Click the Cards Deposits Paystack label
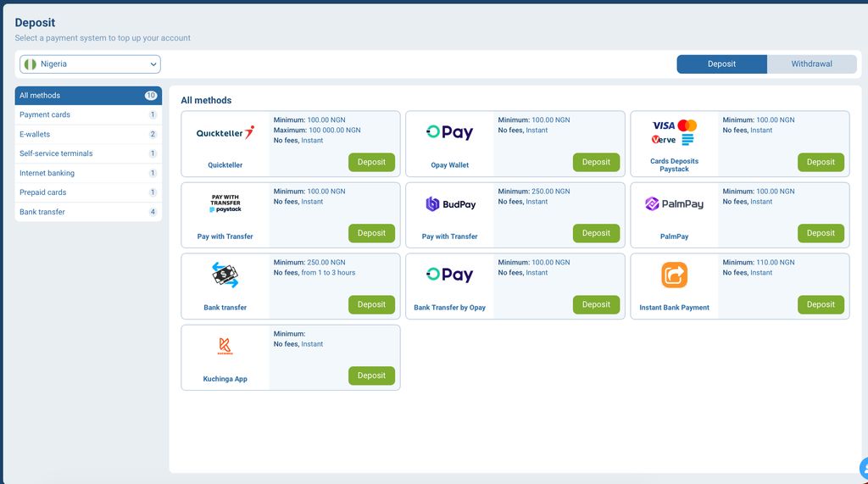This screenshot has width=868, height=484. 674,165
